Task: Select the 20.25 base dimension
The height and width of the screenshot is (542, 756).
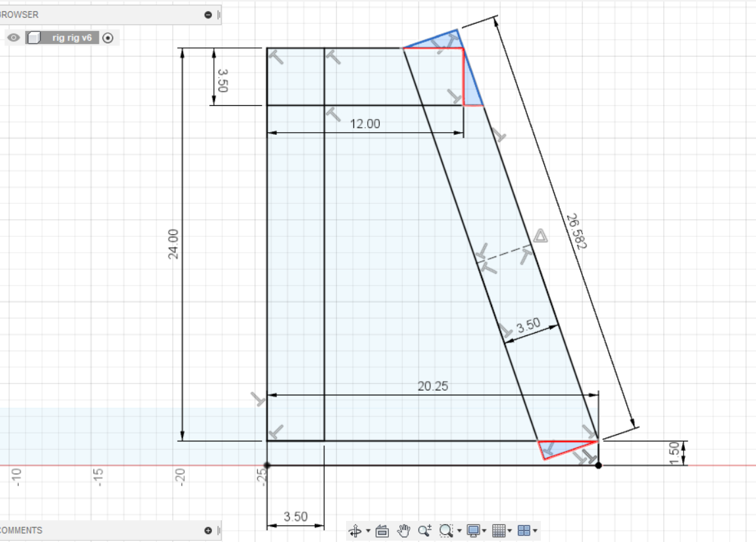Action: pos(432,386)
